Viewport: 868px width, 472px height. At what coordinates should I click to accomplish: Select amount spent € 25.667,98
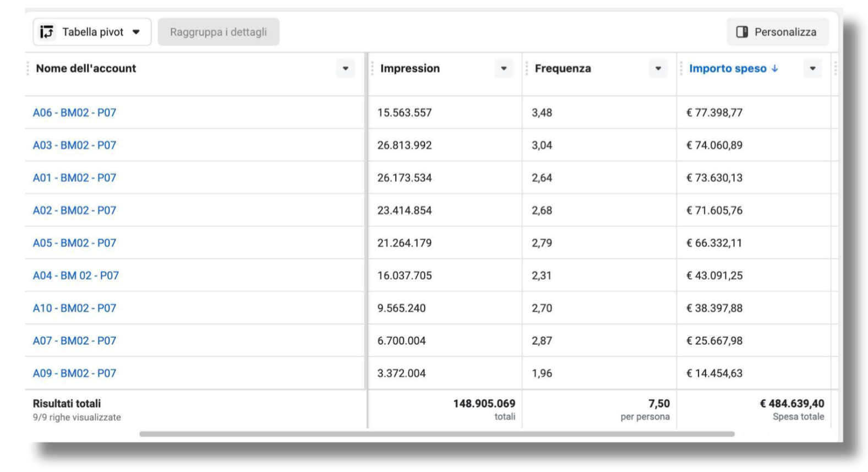[x=714, y=340]
